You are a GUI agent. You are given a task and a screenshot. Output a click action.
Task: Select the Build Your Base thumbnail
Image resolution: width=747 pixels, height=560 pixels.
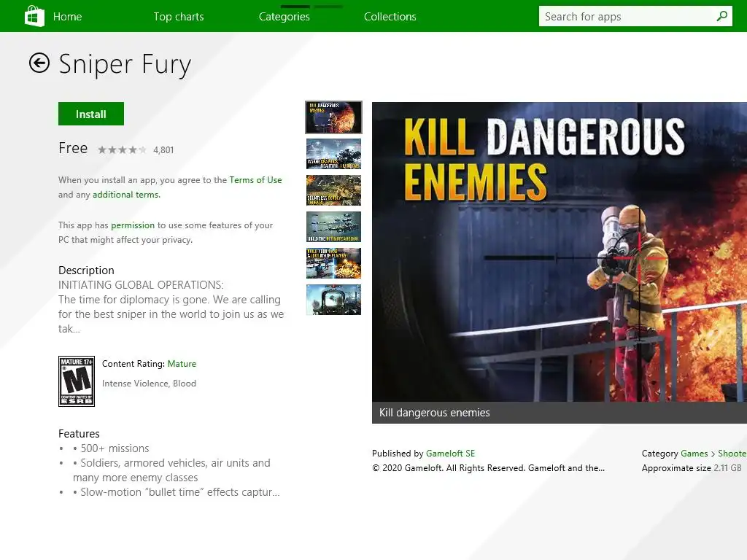coord(333,263)
